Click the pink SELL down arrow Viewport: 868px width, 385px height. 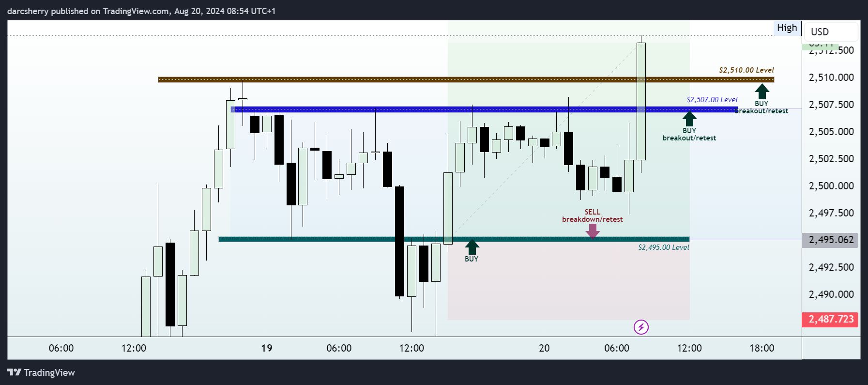click(x=593, y=231)
